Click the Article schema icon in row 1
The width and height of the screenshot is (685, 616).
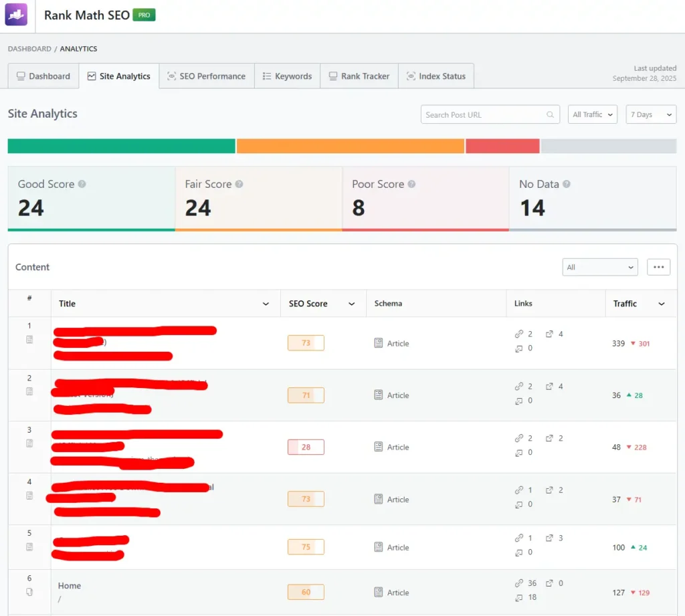(x=379, y=343)
